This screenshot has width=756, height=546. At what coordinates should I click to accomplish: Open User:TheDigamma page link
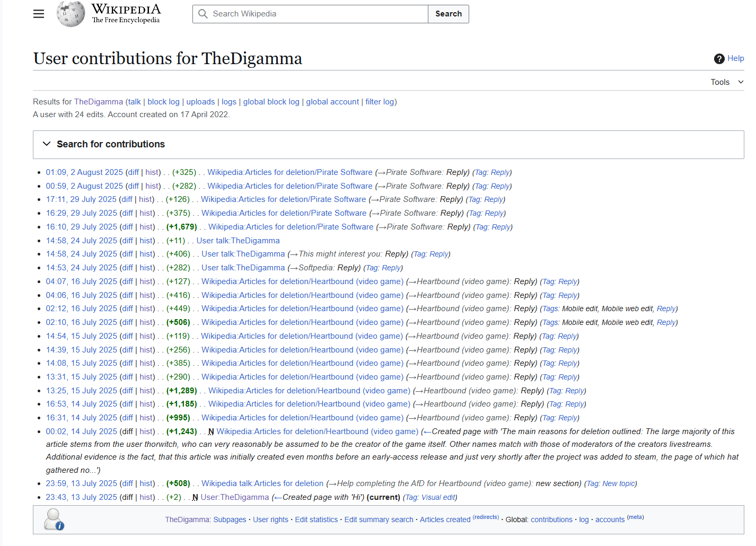tap(235, 497)
